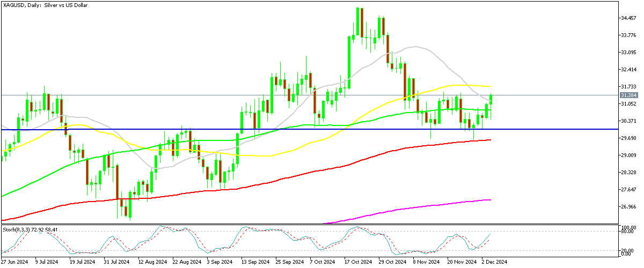Image resolution: width=644 pixels, height=268 pixels.
Task: Click the 12 Aug 2024 date label
Action: click(150, 262)
